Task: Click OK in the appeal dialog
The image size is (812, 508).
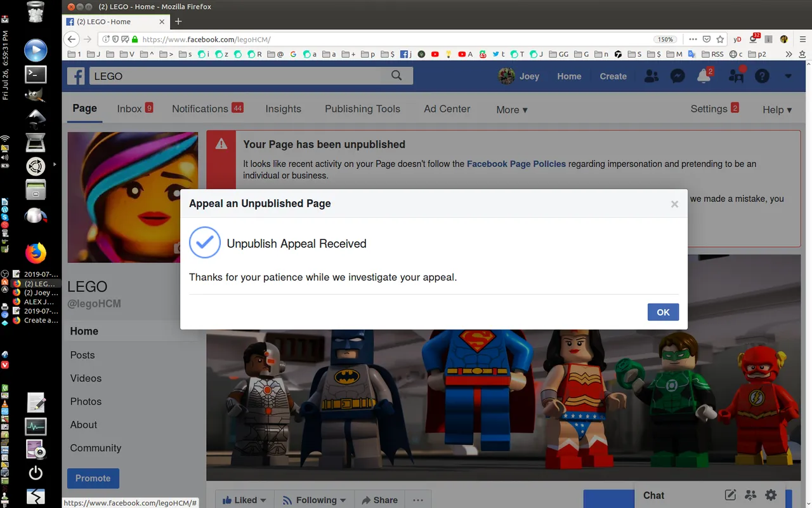Action: [663, 312]
